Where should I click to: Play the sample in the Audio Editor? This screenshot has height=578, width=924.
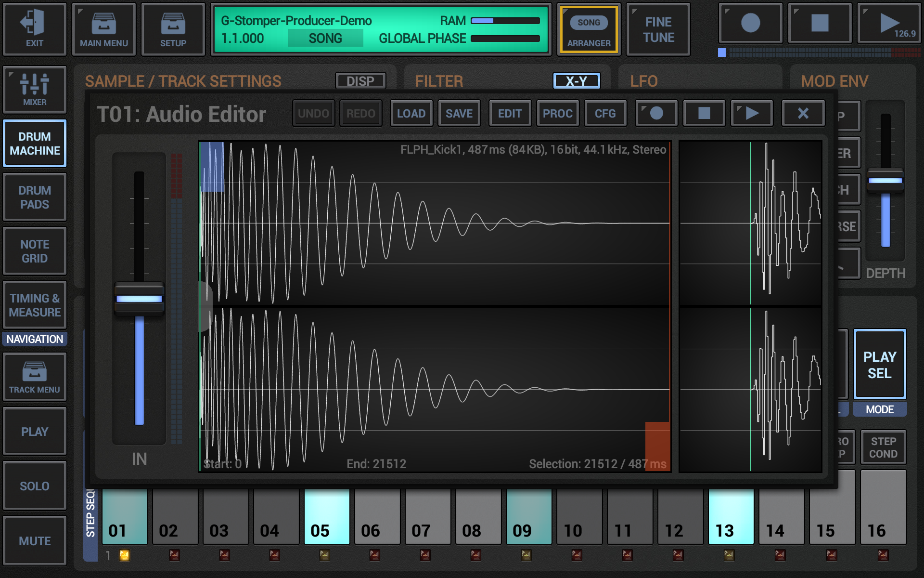tap(751, 113)
